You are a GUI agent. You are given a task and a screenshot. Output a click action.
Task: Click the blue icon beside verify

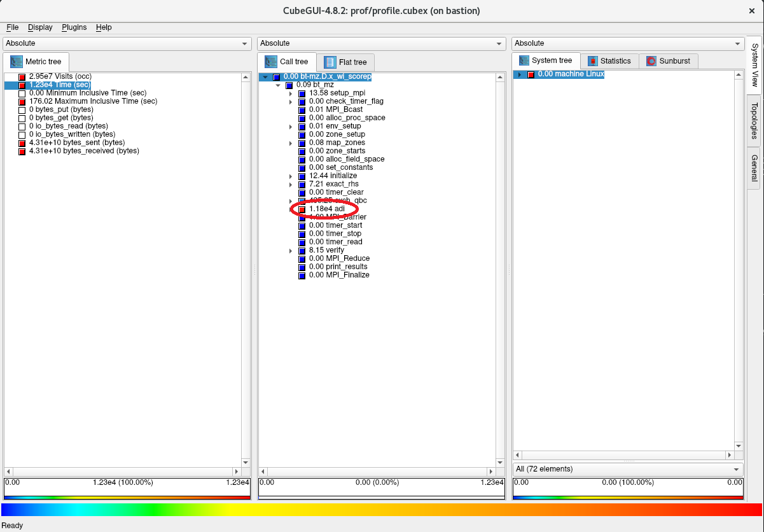302,251
